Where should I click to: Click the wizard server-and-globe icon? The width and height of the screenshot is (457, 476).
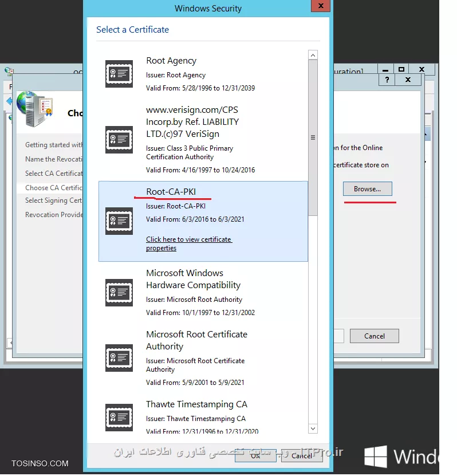[x=35, y=109]
